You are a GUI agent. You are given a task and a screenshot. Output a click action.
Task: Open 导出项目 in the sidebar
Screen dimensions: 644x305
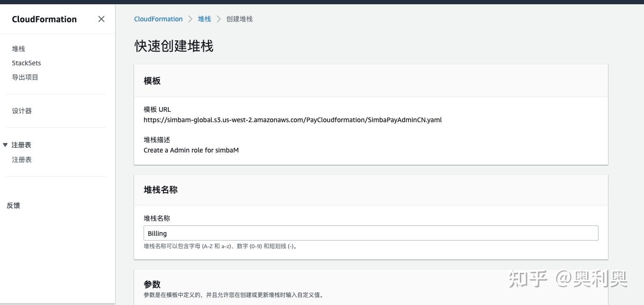point(25,77)
